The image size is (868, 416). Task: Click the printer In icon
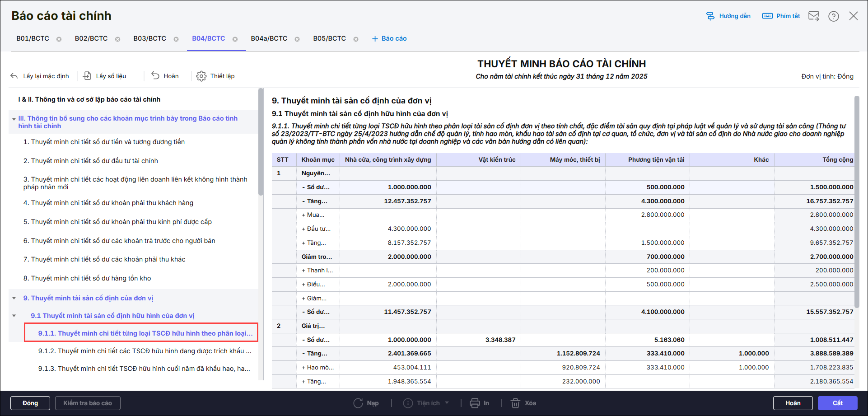[475, 403]
